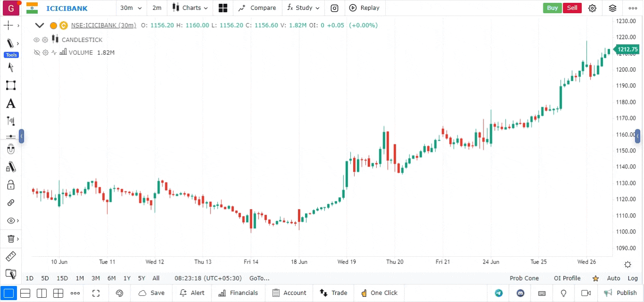Open the 30m interval dropdown
Viewport: 644px width, 302px height.
pos(129,8)
